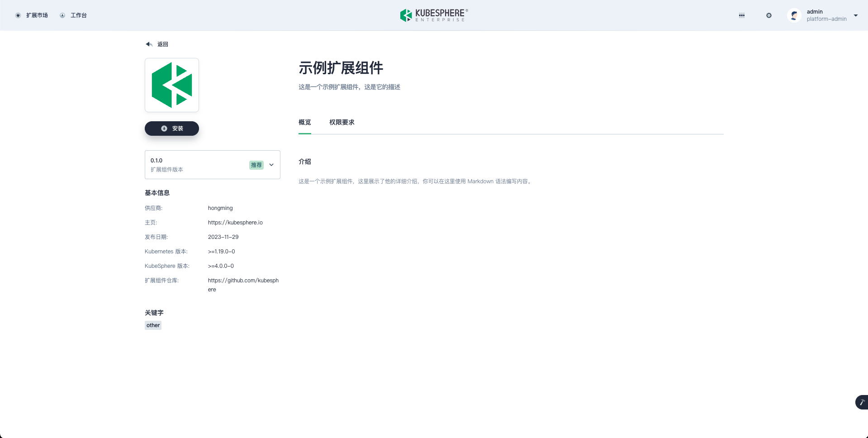Click the extension component logo thumbnail
The image size is (868, 438).
coord(171,85)
